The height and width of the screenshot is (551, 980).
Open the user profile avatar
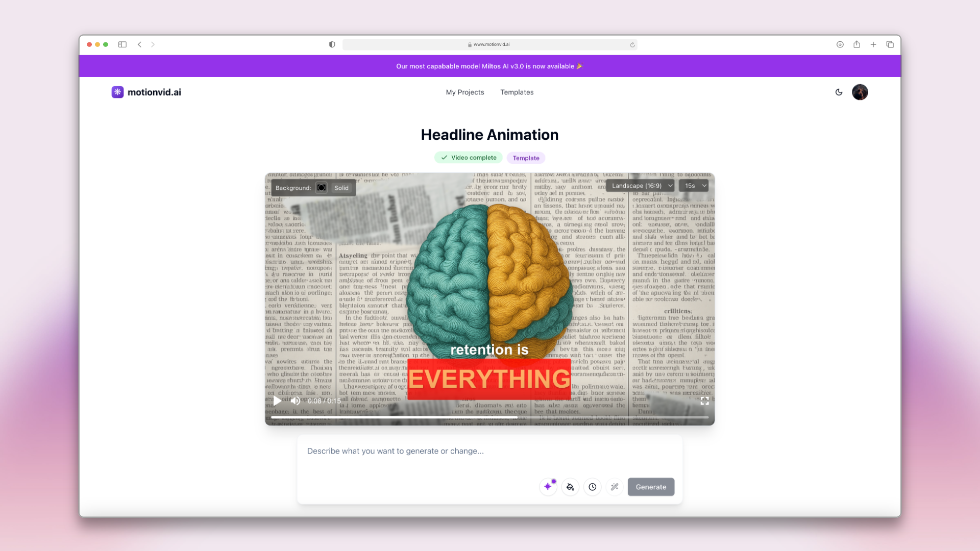(860, 92)
